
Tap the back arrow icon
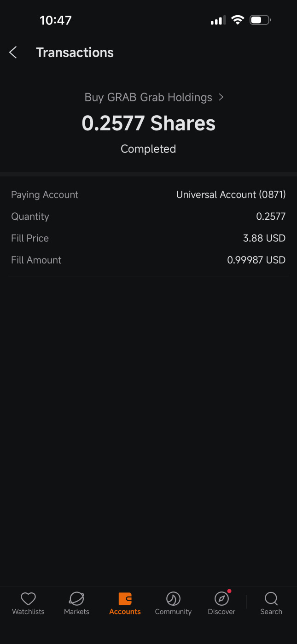13,53
